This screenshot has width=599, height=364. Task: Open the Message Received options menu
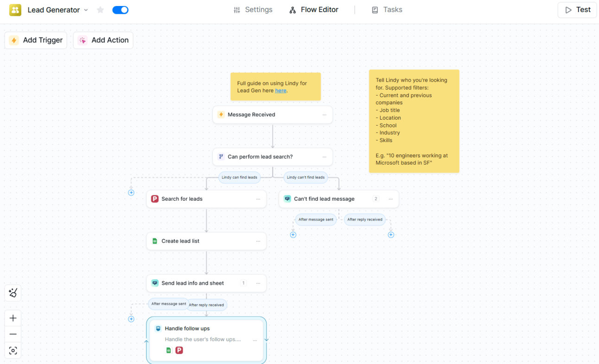click(x=325, y=115)
